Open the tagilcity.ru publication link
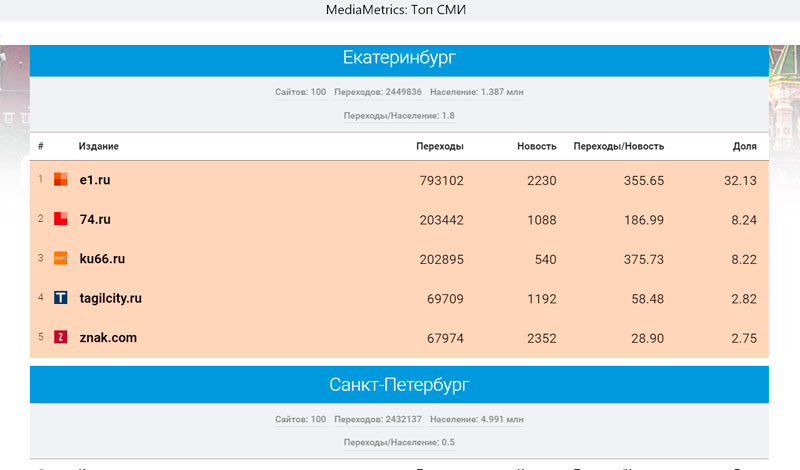 tap(111, 298)
